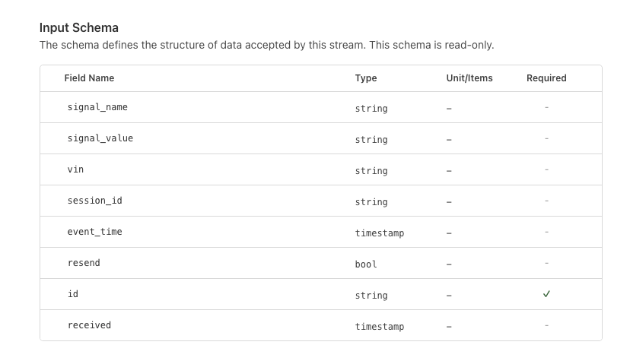Select the received field name

[x=89, y=325]
